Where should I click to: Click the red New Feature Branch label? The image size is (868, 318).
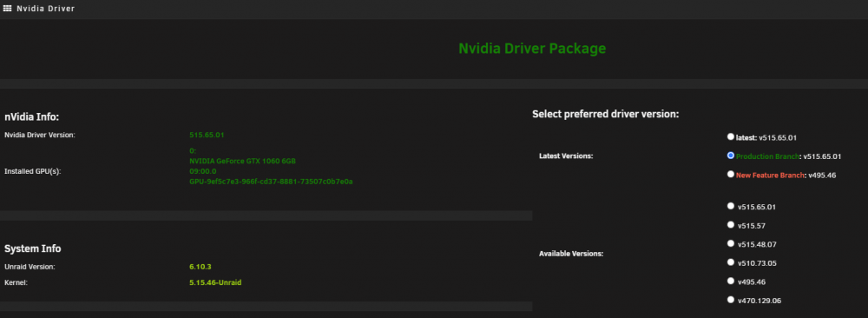769,175
